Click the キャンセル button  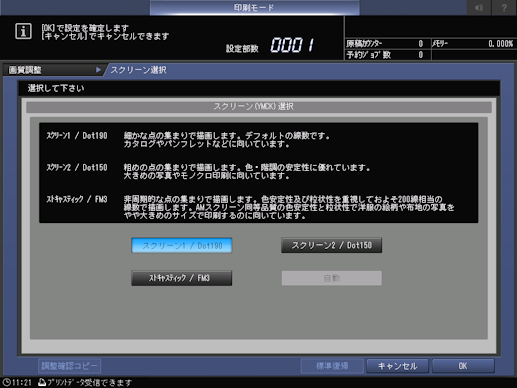pyautogui.click(x=397, y=366)
